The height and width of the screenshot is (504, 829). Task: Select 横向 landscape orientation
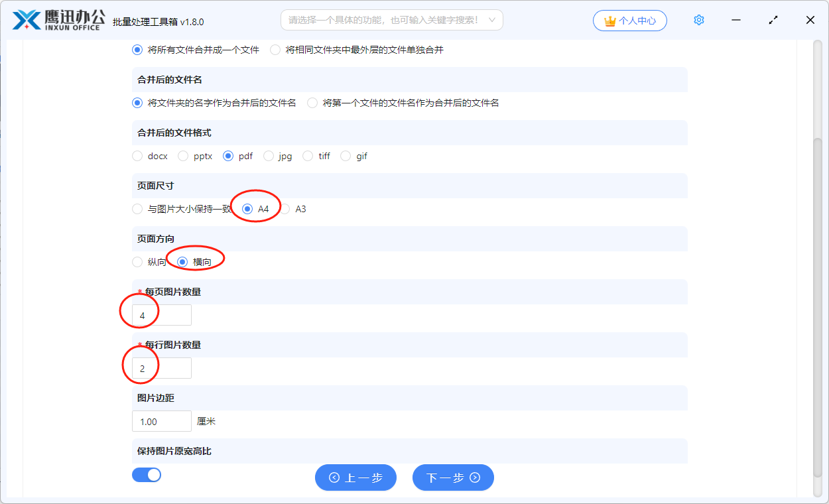coord(194,262)
